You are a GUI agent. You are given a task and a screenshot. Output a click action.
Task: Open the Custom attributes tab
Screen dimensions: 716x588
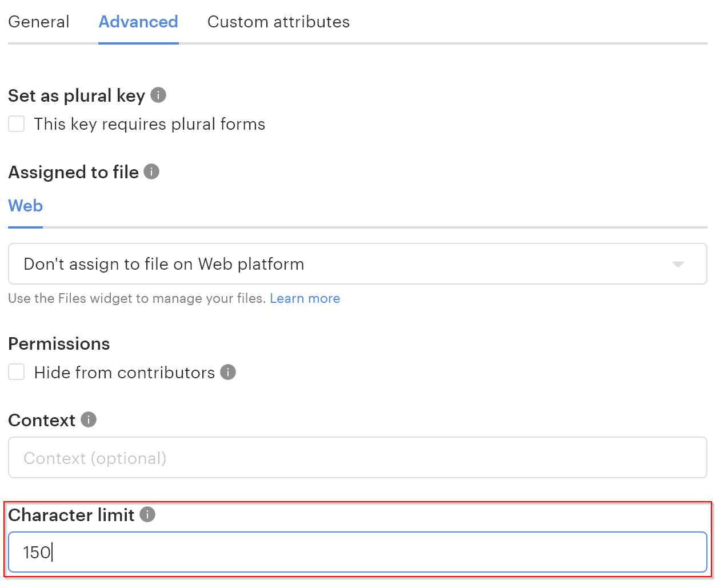click(x=278, y=22)
